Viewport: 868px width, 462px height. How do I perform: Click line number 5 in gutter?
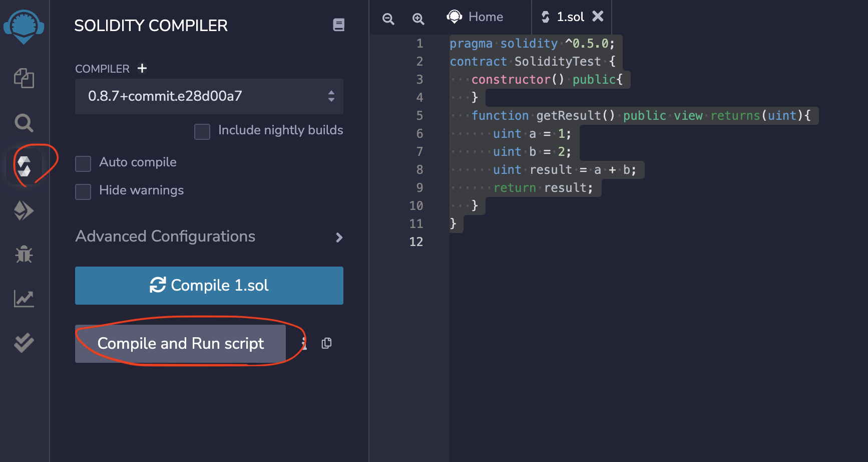[x=419, y=116]
